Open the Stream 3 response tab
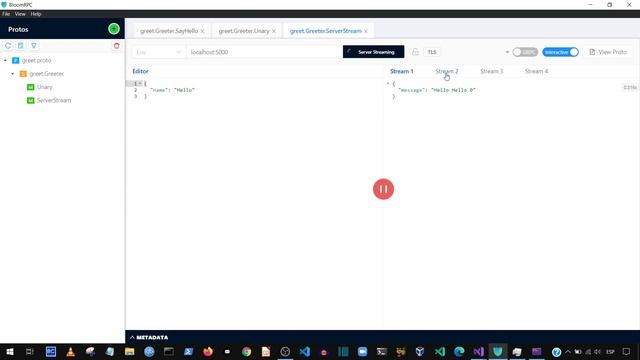Screen dimensions: 640x360 pyautogui.click(x=492, y=71)
